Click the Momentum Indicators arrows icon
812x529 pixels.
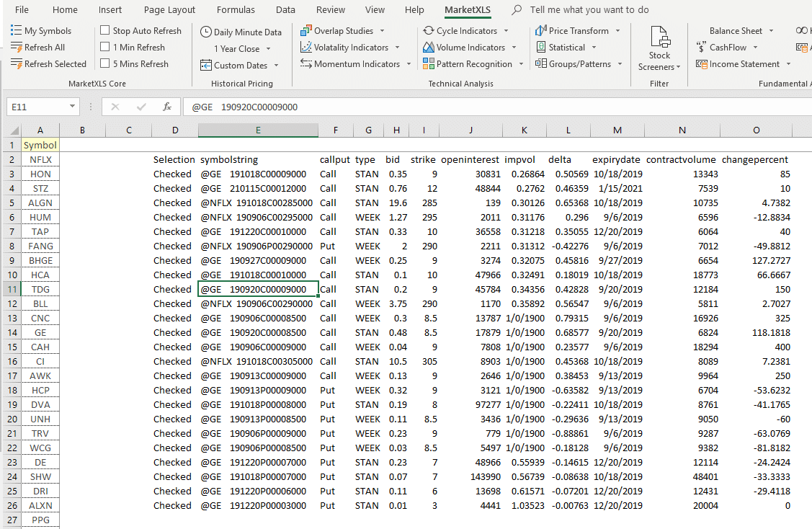coord(306,63)
